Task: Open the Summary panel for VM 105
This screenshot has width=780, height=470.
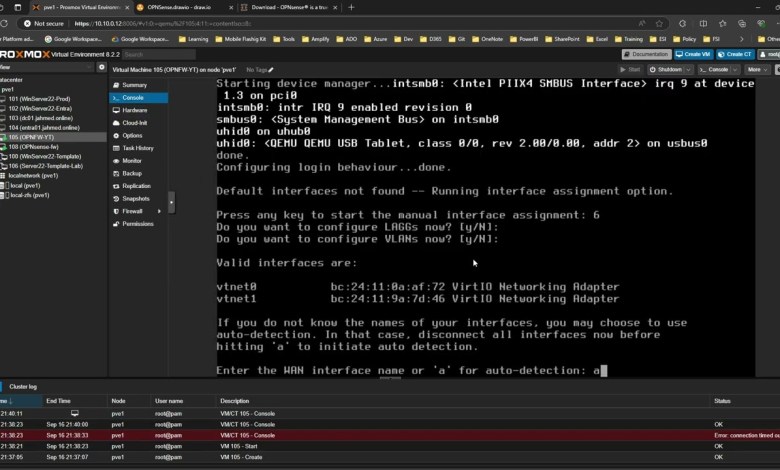Action: tap(134, 85)
